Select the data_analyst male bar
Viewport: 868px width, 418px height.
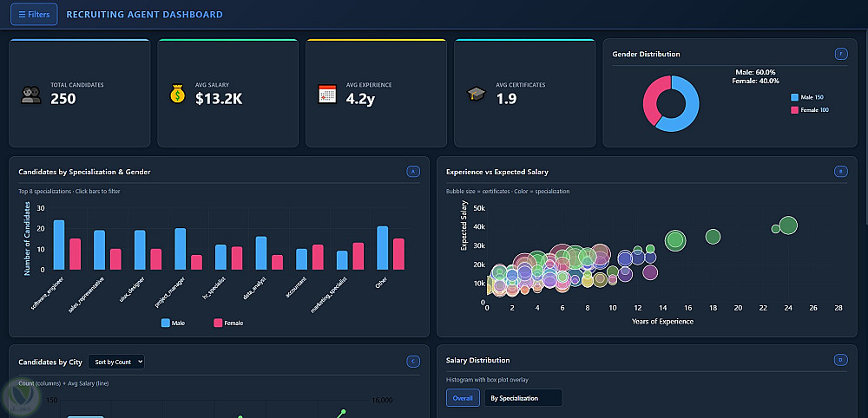click(x=261, y=253)
